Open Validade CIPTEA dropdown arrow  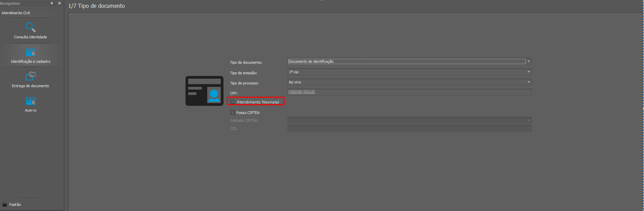pyautogui.click(x=528, y=120)
